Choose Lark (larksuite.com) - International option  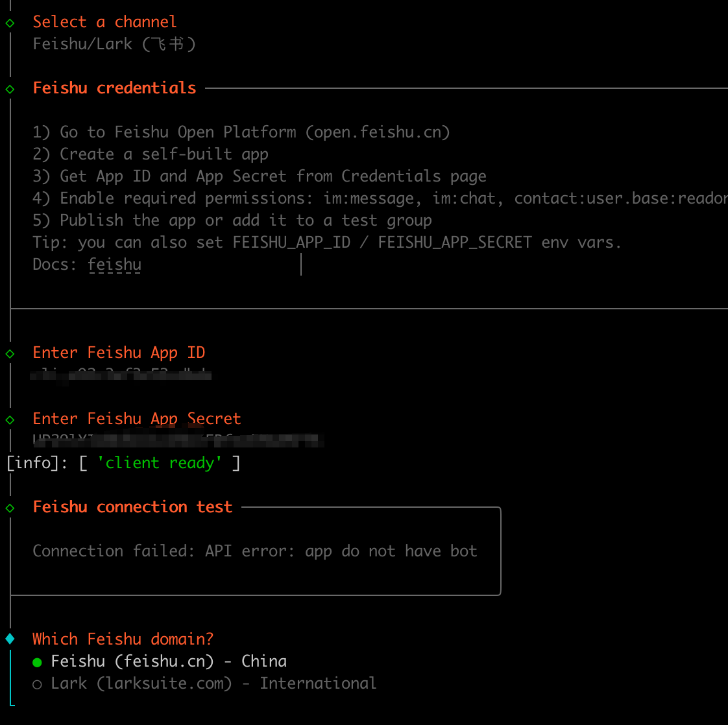tap(213, 683)
